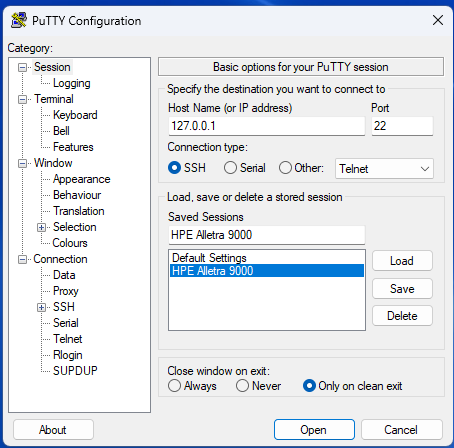Click Save to store the session
The image size is (454, 448).
[402, 289]
